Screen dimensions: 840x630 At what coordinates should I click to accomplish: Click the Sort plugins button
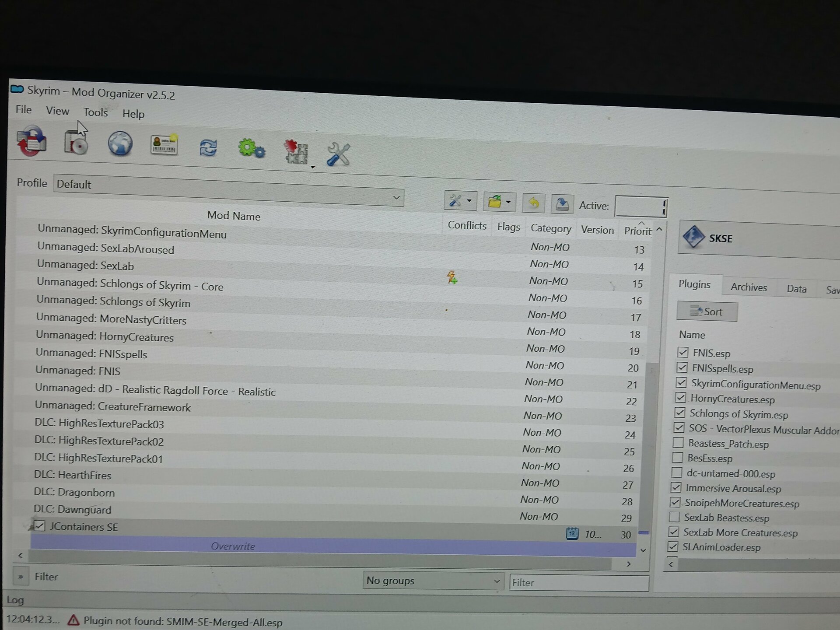(x=707, y=311)
